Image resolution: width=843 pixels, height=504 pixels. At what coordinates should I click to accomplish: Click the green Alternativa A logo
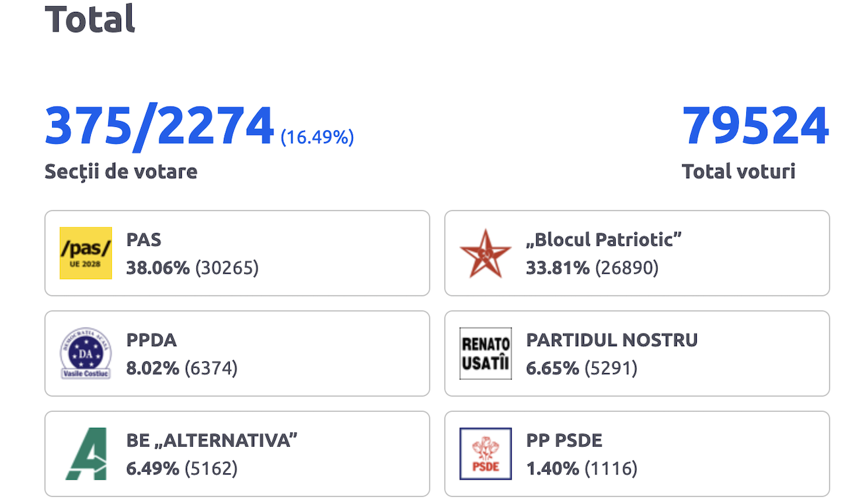(x=86, y=454)
